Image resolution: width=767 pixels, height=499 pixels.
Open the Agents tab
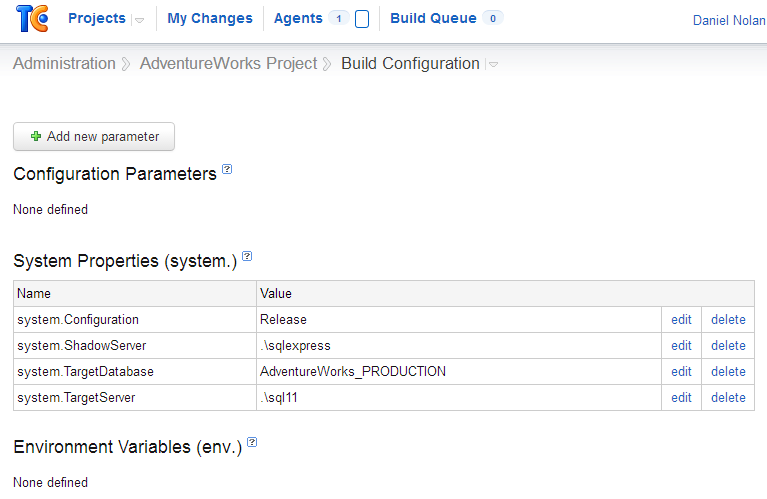coord(298,19)
